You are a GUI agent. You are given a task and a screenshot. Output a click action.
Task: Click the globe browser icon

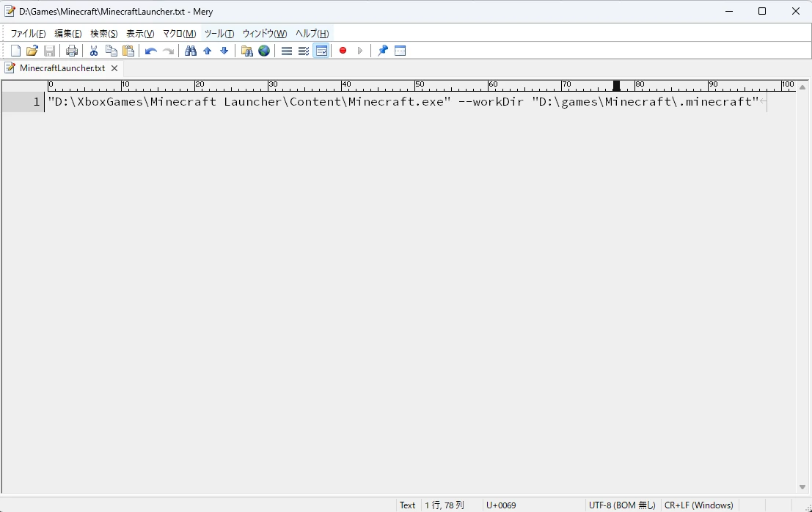point(264,51)
